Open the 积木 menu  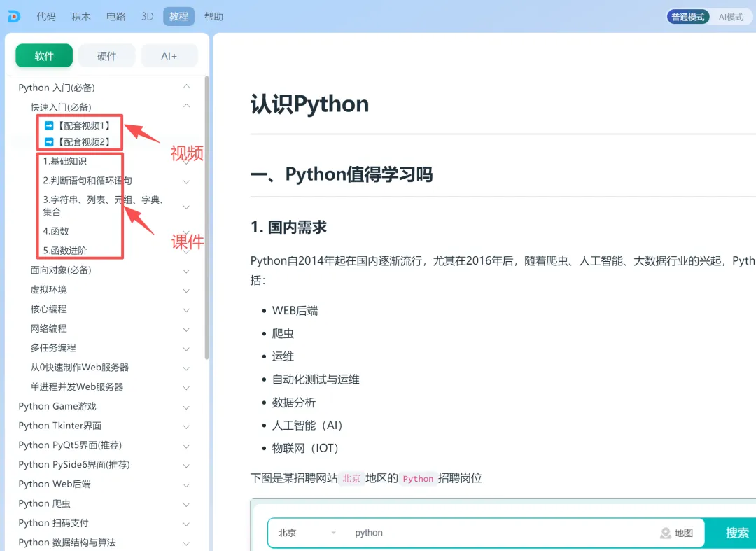(81, 16)
